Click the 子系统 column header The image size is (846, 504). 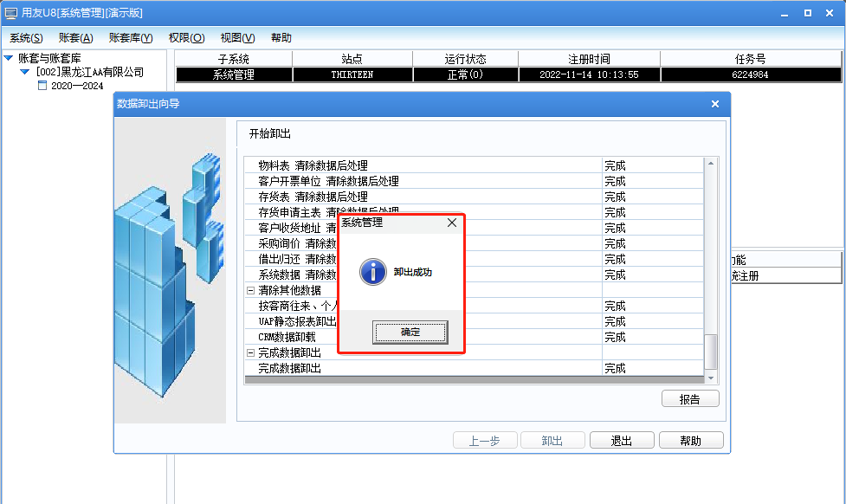coord(234,59)
